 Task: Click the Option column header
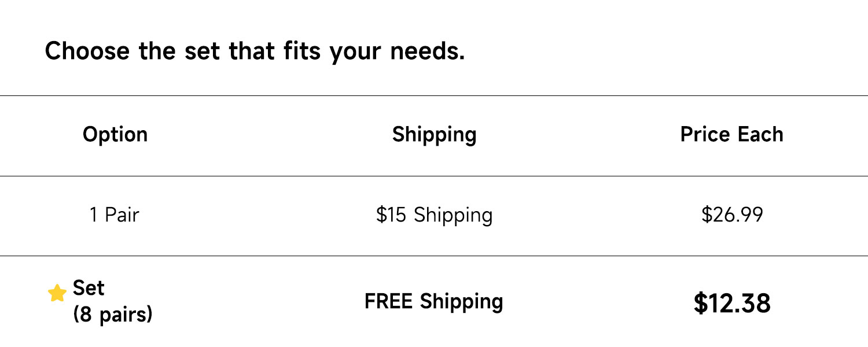pos(115,134)
